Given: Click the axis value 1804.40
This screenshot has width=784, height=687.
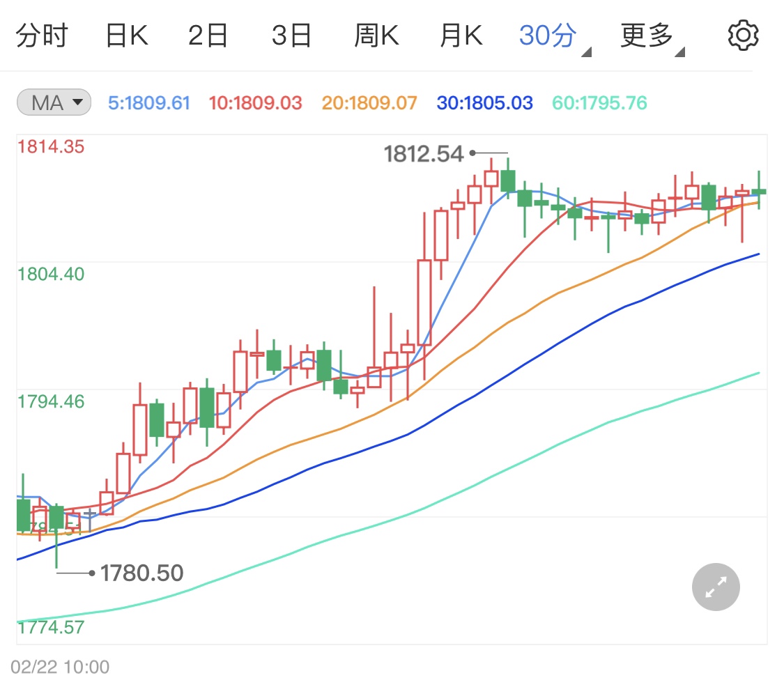Looking at the screenshot, I should pyautogui.click(x=51, y=275).
